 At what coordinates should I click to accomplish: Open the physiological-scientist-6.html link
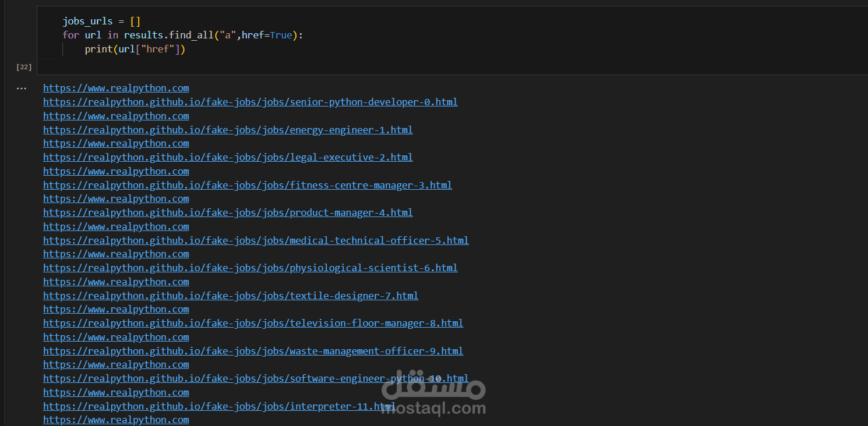pos(250,268)
